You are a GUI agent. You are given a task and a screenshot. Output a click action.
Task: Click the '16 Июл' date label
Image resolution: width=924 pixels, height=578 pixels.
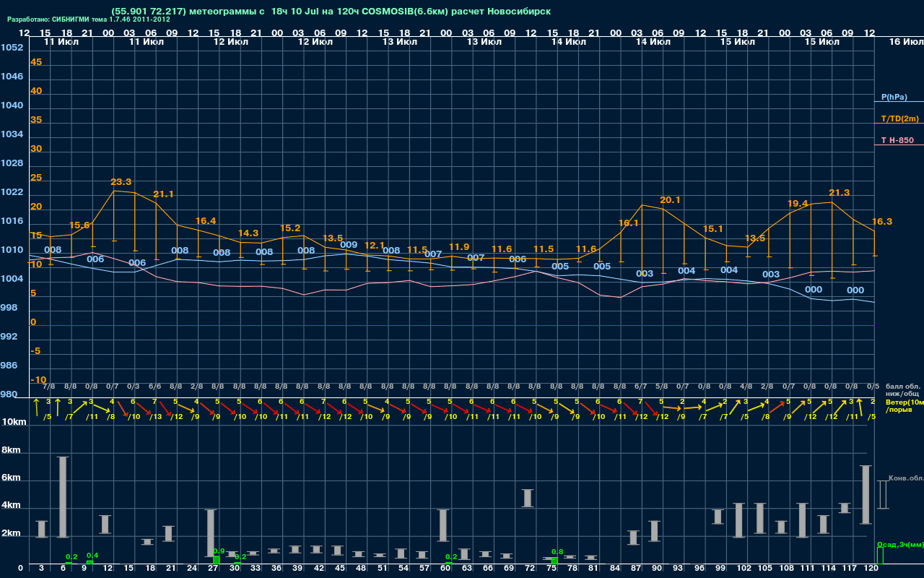[x=905, y=42]
